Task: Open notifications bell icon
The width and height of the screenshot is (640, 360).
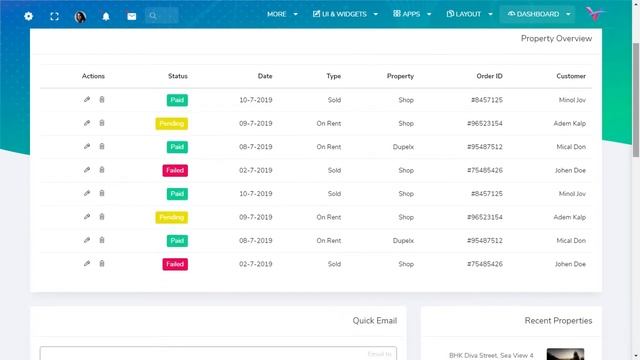Action: 106,16
